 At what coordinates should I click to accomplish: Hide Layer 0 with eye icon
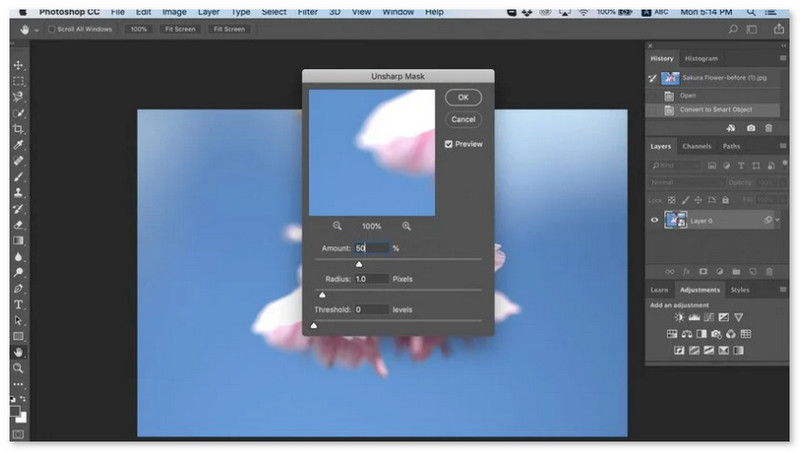(x=655, y=220)
